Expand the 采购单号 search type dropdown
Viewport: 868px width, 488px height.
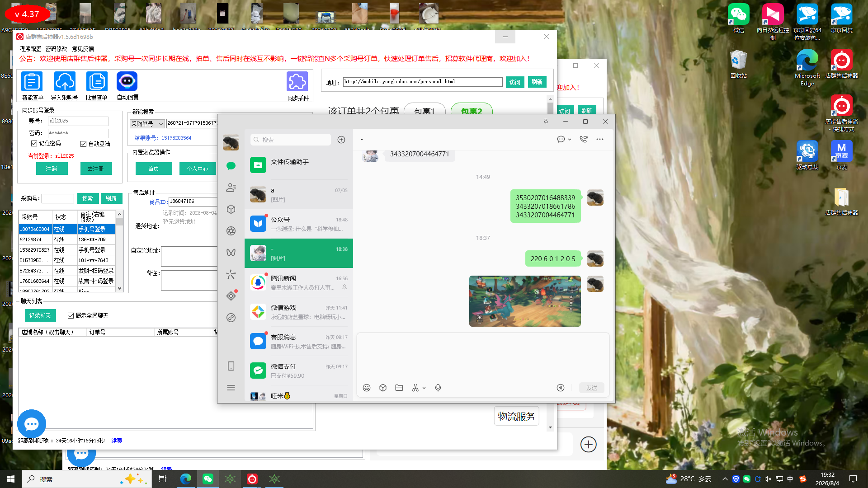click(160, 124)
